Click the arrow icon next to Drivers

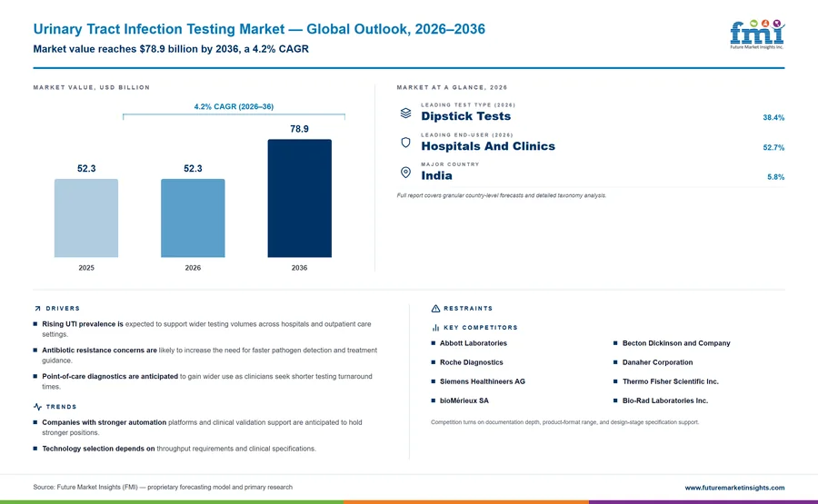pos(37,309)
